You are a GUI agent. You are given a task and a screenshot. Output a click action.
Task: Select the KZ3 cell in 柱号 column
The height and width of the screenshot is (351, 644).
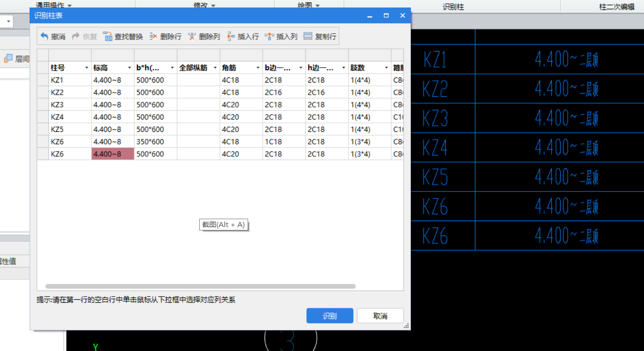click(70, 105)
